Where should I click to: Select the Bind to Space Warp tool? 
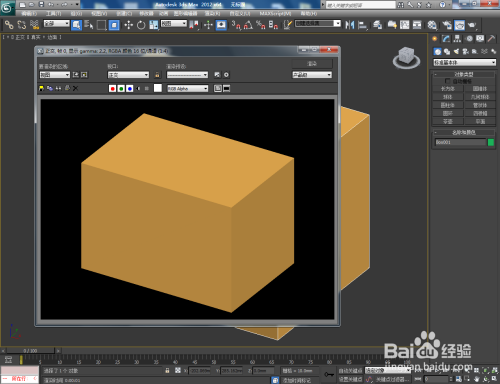(x=34, y=25)
